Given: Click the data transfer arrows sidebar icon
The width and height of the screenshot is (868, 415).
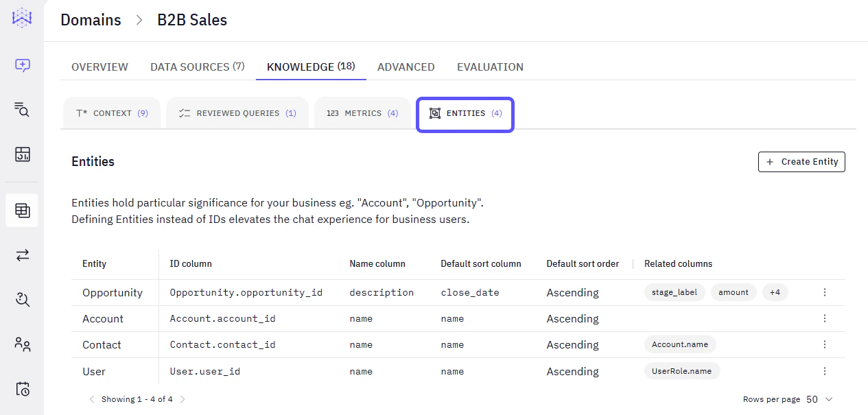Looking at the screenshot, I should click(x=21, y=254).
